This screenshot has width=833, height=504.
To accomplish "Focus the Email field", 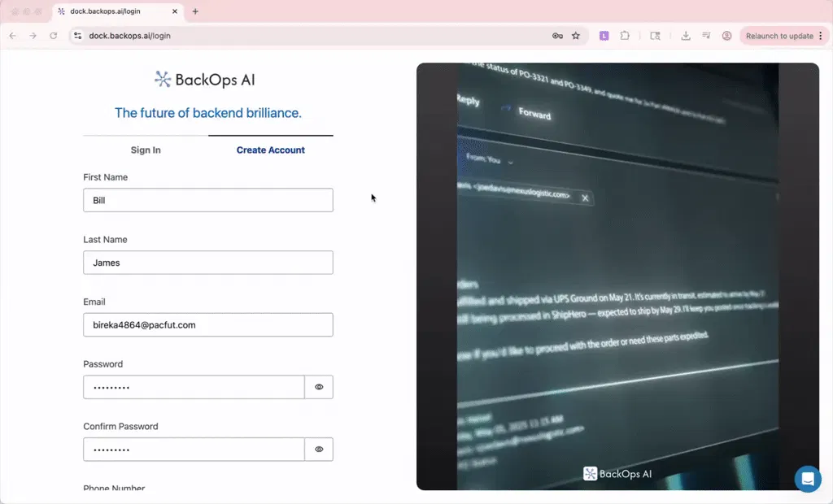I will pos(208,324).
